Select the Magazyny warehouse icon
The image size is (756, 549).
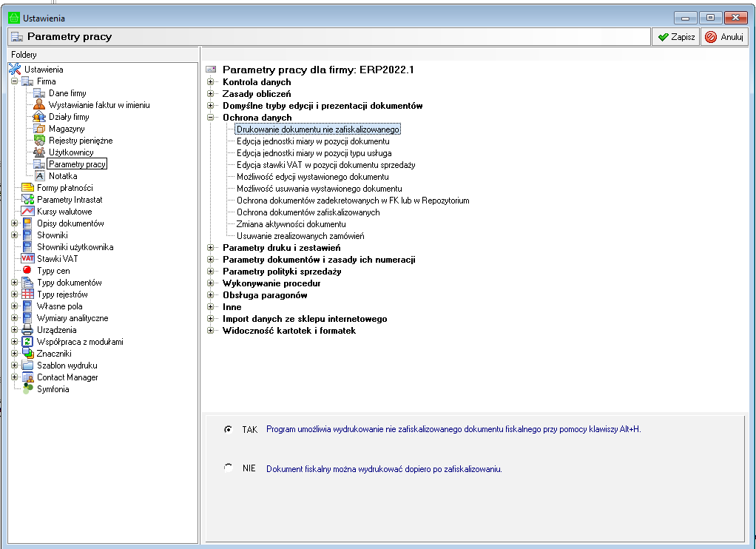tap(40, 129)
